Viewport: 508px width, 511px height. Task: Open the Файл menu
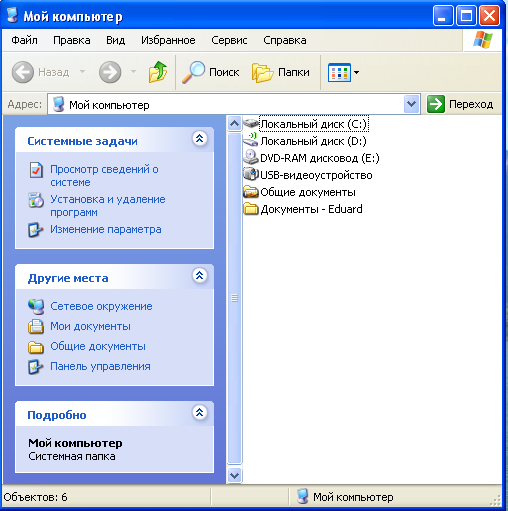coord(24,40)
